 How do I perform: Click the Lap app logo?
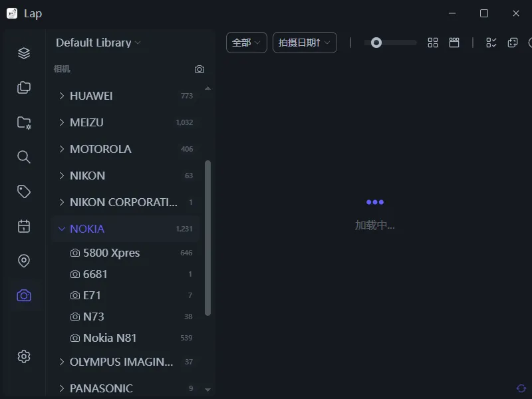click(x=12, y=13)
